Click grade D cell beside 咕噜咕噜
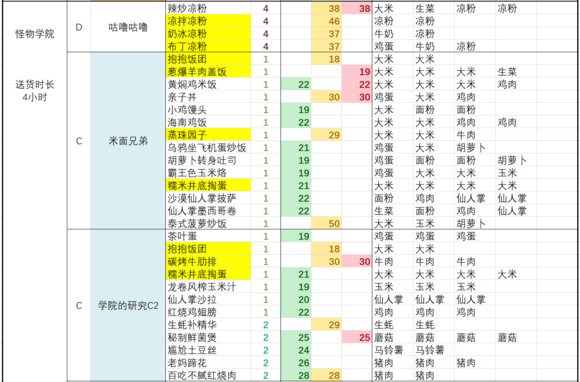The image size is (580, 382). click(79, 27)
